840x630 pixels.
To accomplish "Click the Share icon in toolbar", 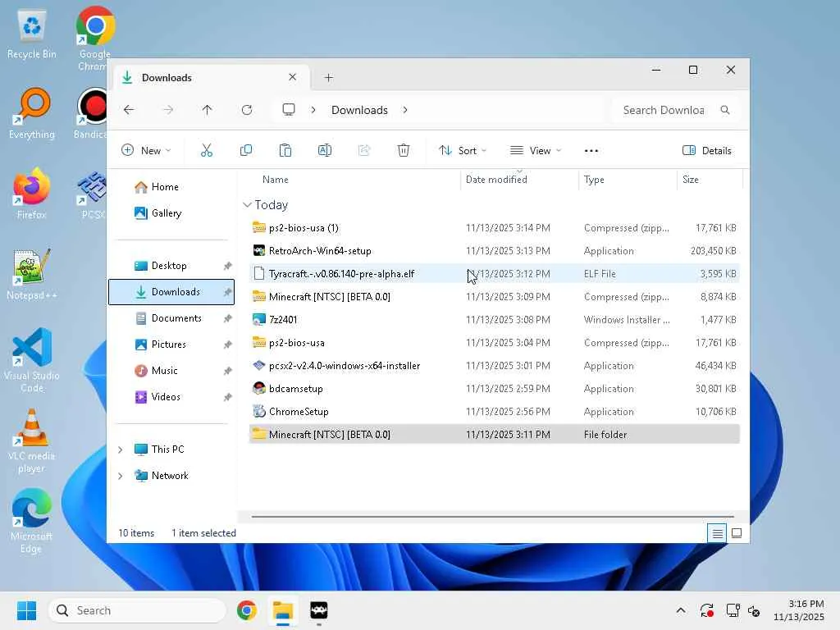I will 364,151.
